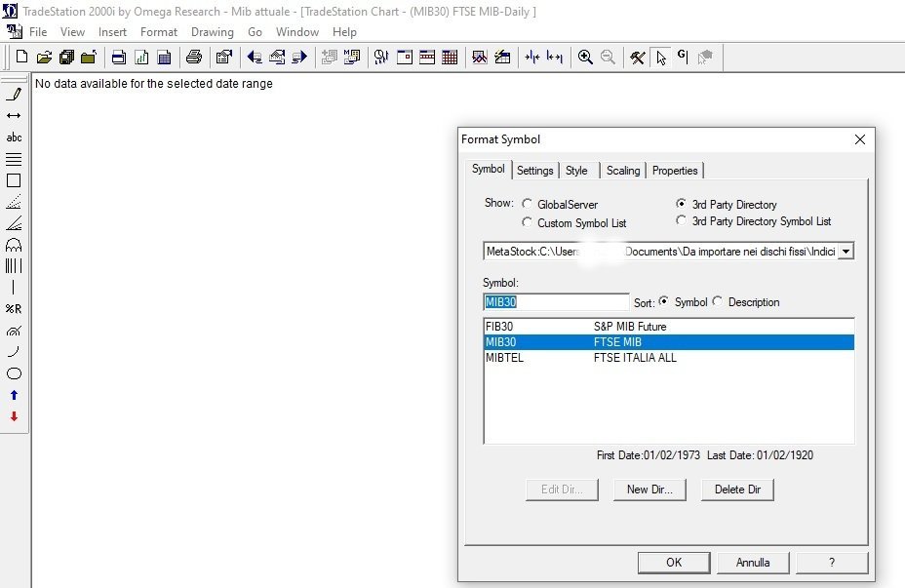Select the curved arc line tool
This screenshot has width=905, height=588.
click(14, 351)
